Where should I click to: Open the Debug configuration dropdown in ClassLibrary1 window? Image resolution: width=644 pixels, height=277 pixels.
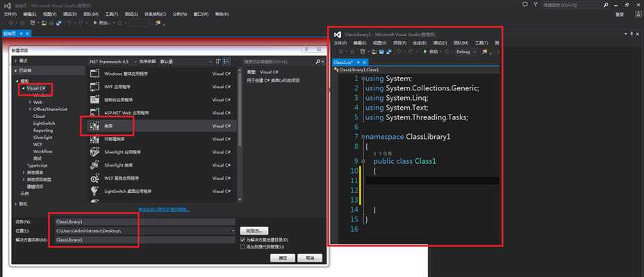click(466, 51)
